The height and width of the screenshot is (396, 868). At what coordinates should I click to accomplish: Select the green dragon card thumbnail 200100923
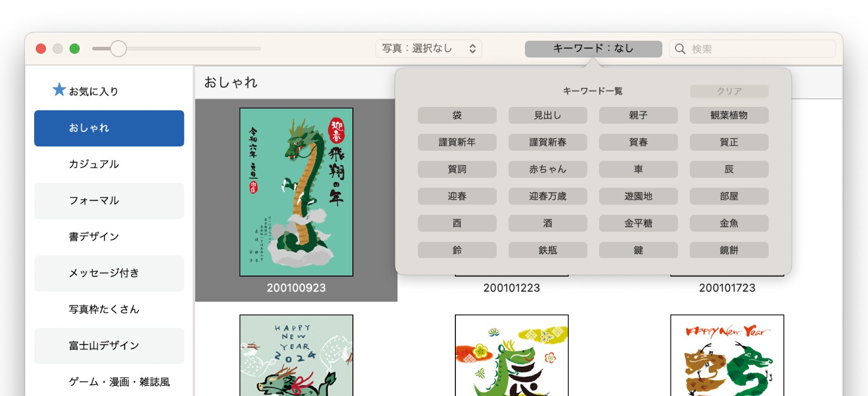(x=297, y=192)
